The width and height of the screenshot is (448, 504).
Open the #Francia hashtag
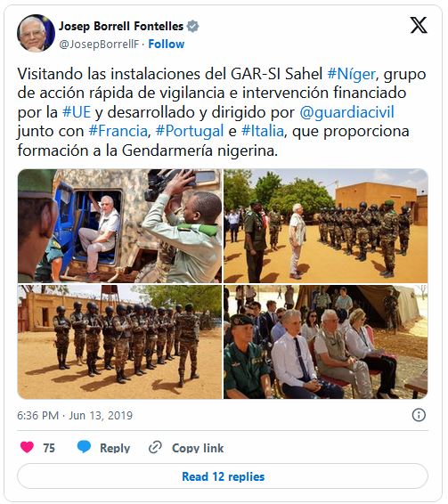(118, 131)
